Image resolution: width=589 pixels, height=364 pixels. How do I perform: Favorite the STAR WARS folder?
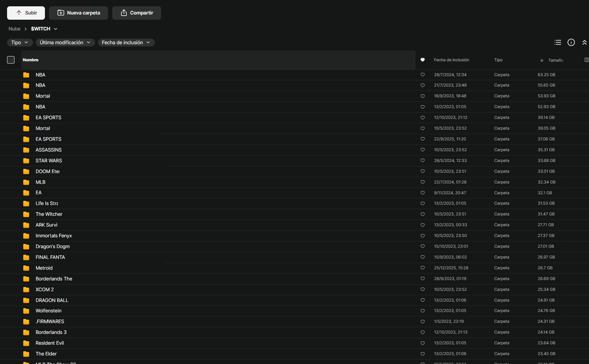[x=422, y=160]
